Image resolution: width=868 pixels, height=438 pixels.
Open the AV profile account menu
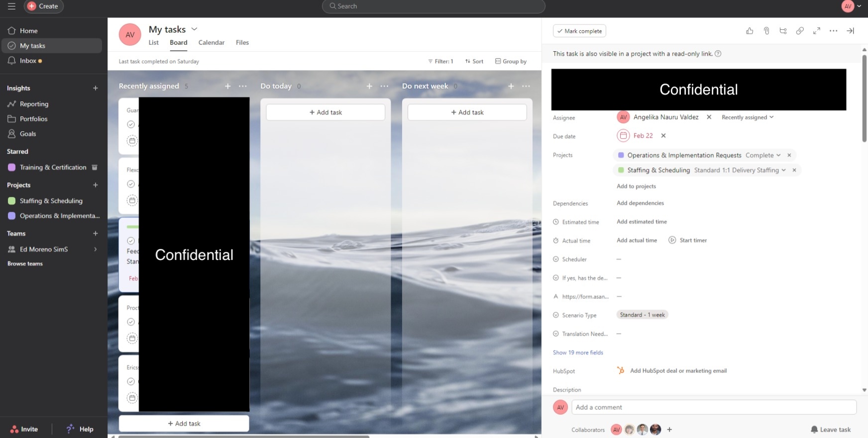851,6
